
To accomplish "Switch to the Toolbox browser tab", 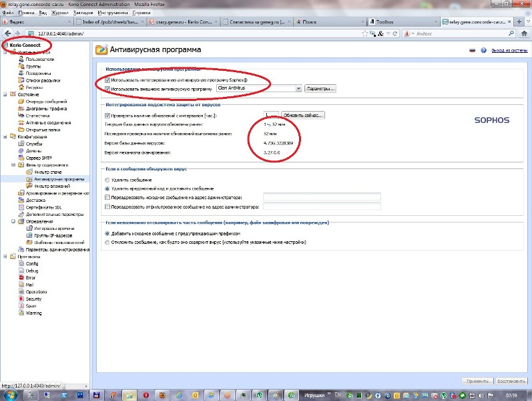I will pyautogui.click(x=394, y=21).
